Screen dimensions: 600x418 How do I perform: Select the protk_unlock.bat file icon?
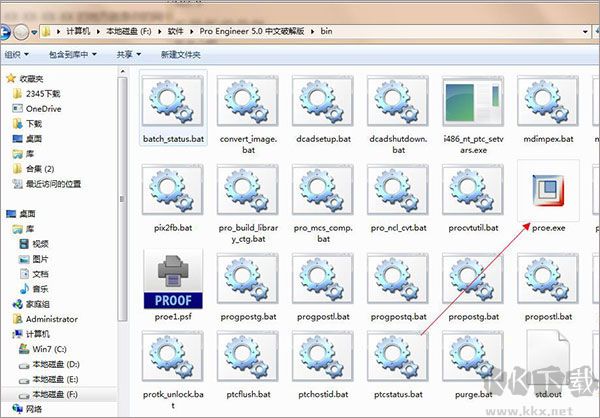coord(173,357)
